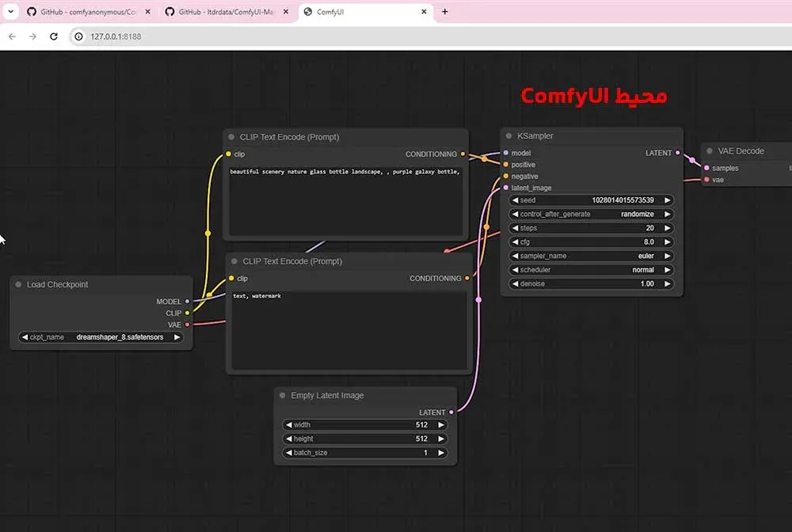This screenshot has width=792, height=532.
Task: Click the address bar showing 127.0.0.1:8188
Action: pos(434,36)
